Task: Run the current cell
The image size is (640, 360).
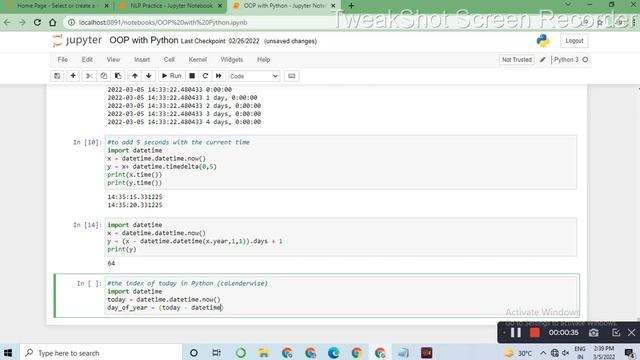Action: 171,76
